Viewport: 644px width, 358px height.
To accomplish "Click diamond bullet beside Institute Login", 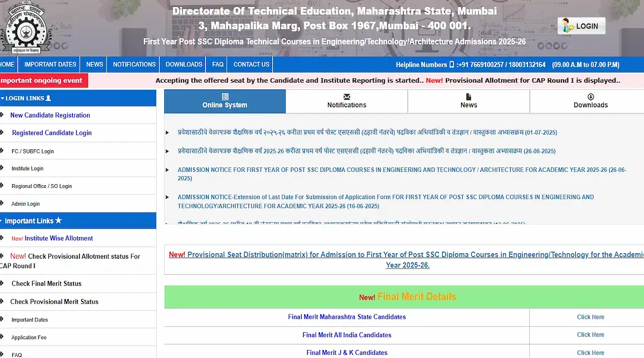I will [x=2, y=169].
